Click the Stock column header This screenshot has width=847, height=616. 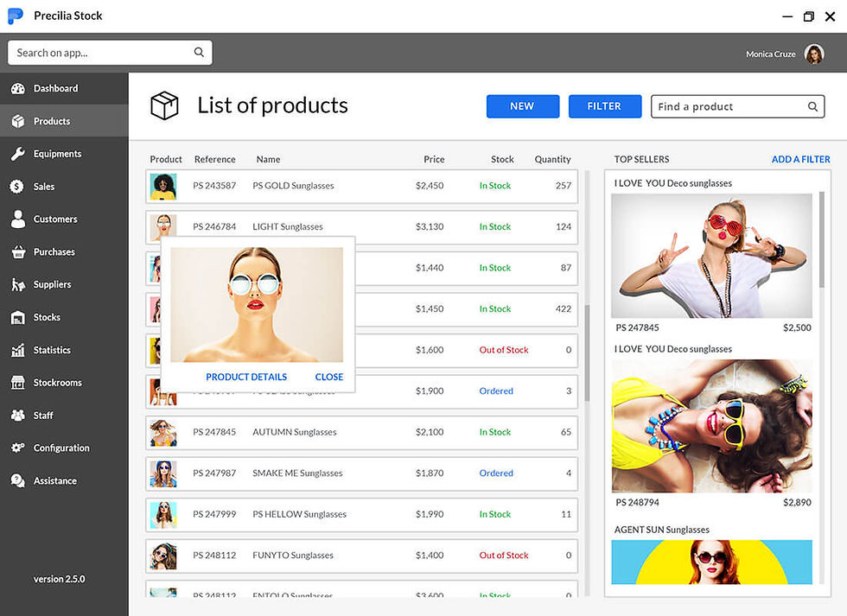click(502, 159)
